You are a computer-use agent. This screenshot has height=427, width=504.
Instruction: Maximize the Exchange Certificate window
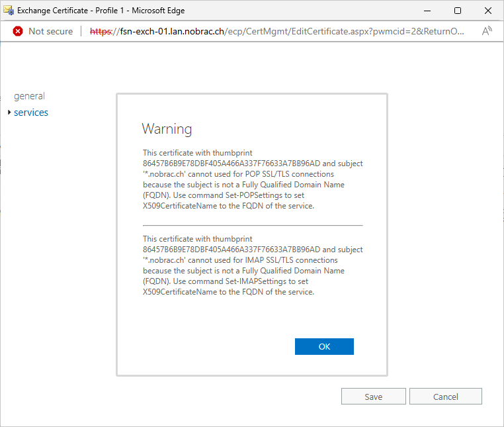[x=458, y=11]
